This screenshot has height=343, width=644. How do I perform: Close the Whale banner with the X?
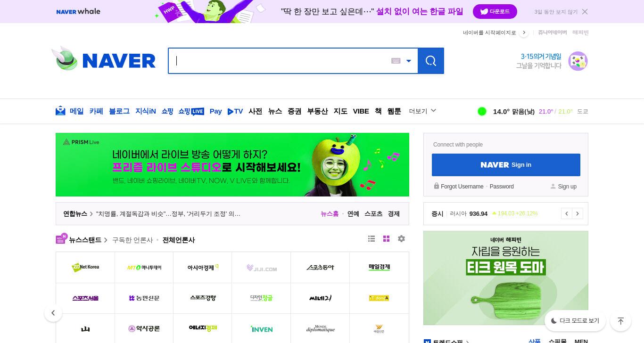(585, 12)
